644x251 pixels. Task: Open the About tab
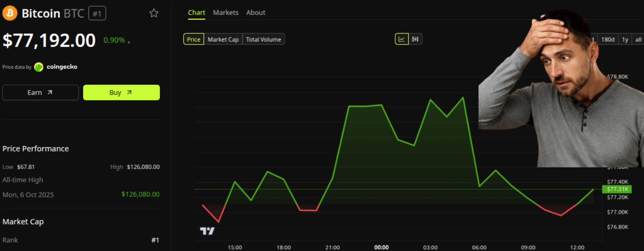click(x=256, y=13)
